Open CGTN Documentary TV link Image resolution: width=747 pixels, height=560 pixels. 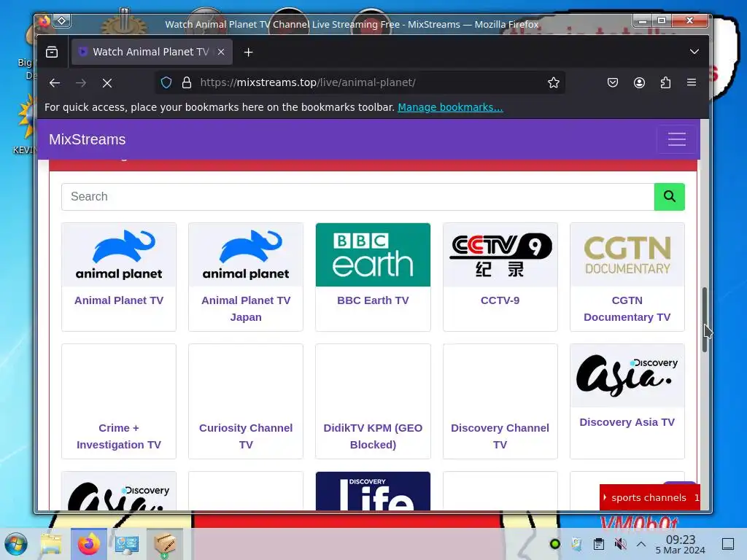point(627,308)
